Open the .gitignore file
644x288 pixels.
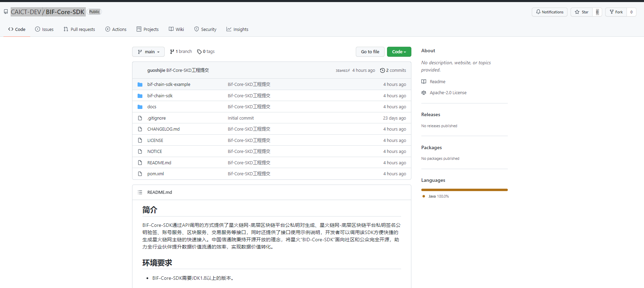coord(156,118)
